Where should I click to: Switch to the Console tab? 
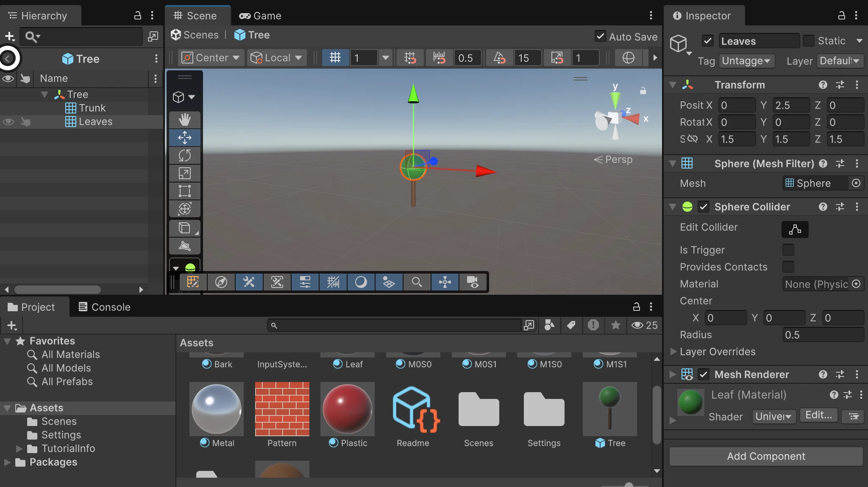click(x=104, y=307)
